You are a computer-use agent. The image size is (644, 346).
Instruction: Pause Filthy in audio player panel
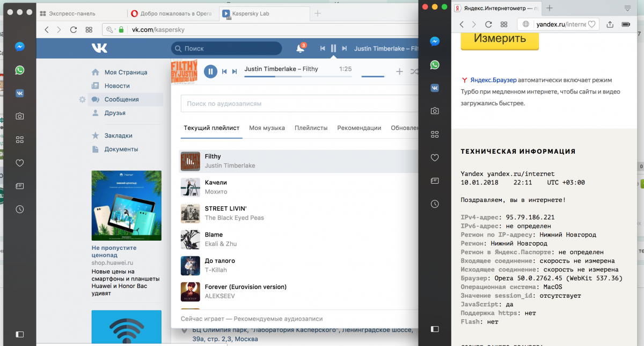[x=210, y=71]
